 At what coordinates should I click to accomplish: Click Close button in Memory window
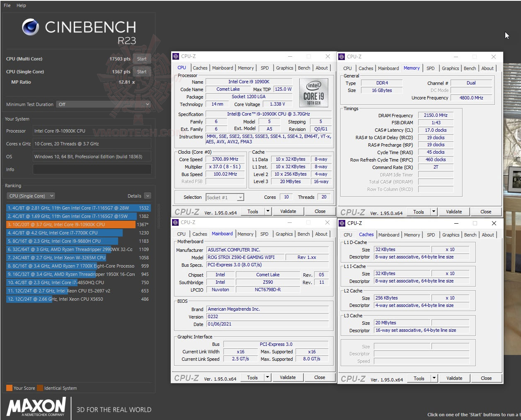click(486, 212)
